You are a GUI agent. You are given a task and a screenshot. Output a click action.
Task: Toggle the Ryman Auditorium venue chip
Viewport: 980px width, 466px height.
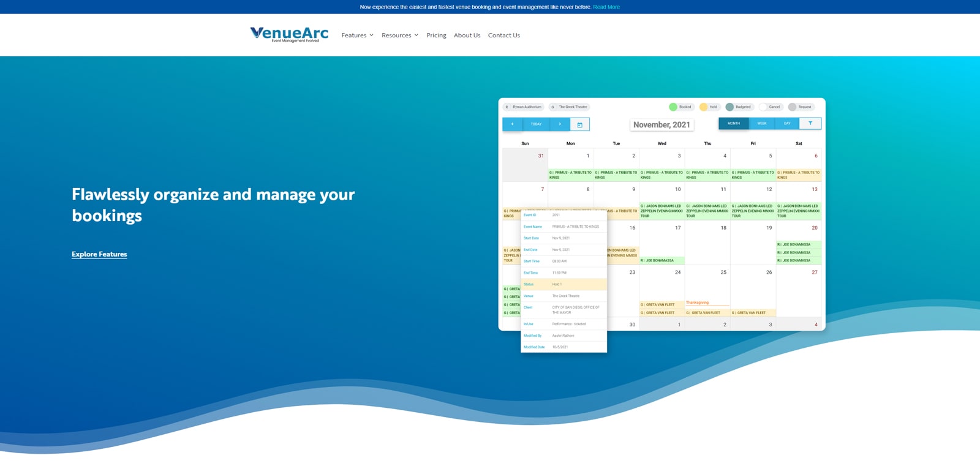(523, 107)
